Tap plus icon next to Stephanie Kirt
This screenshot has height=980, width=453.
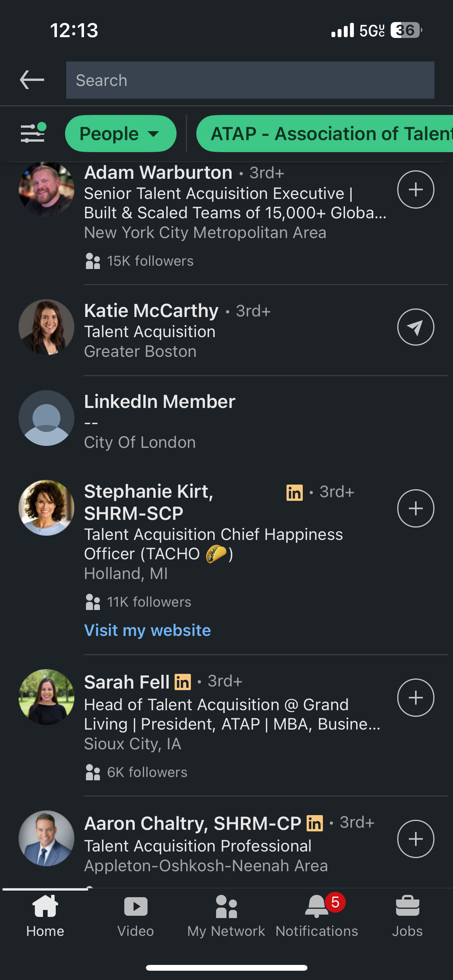[415, 508]
